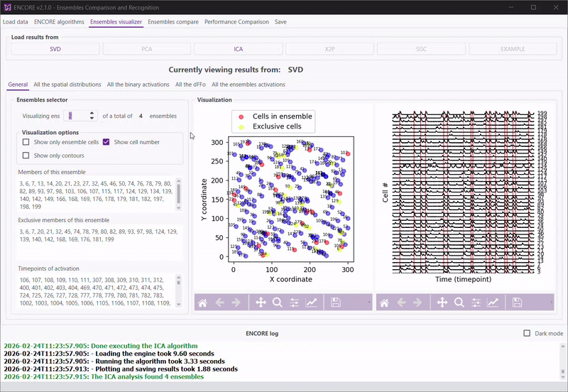Go forward to next view in spatial plot
568x392 pixels.
point(236,303)
